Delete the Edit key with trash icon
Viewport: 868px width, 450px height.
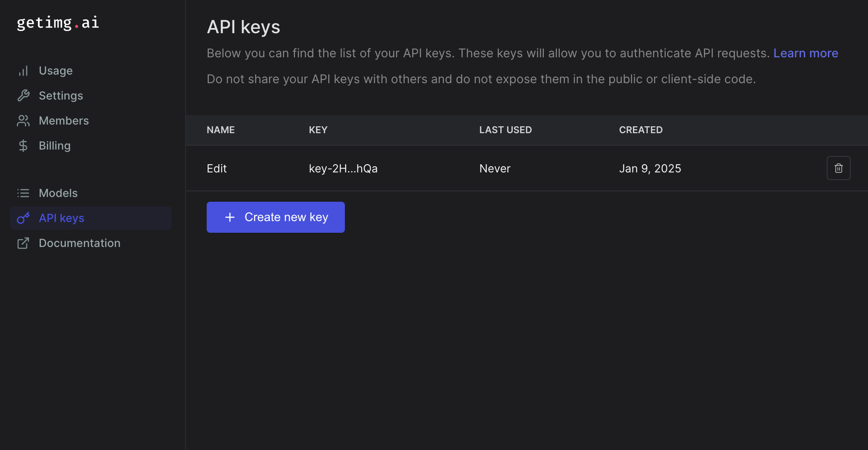tap(838, 168)
